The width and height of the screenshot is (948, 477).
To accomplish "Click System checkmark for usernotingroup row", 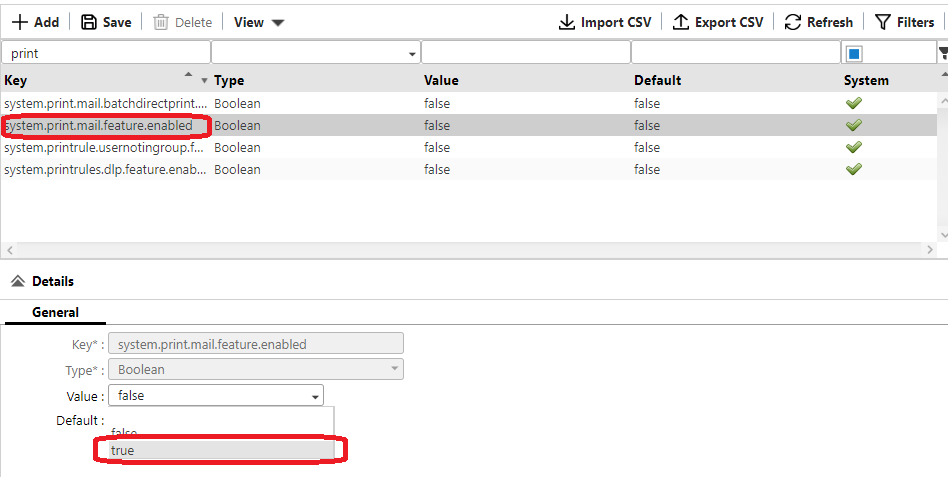I will coord(853,147).
